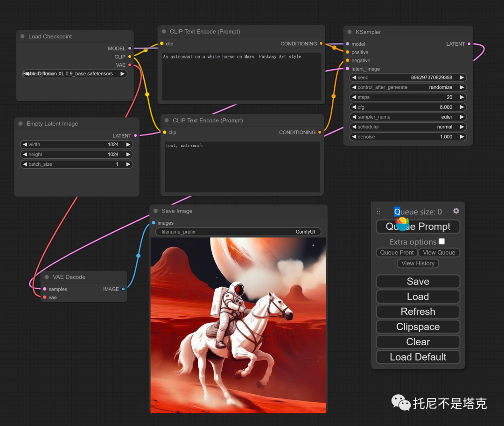Viewport: 504px width, 426px height.
Task: Collapse the Empty Latent Image node dot
Action: coord(21,124)
